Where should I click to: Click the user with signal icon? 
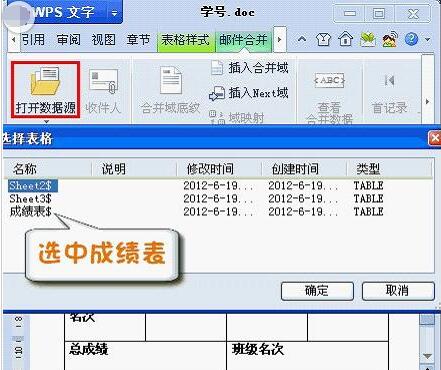(x=390, y=39)
